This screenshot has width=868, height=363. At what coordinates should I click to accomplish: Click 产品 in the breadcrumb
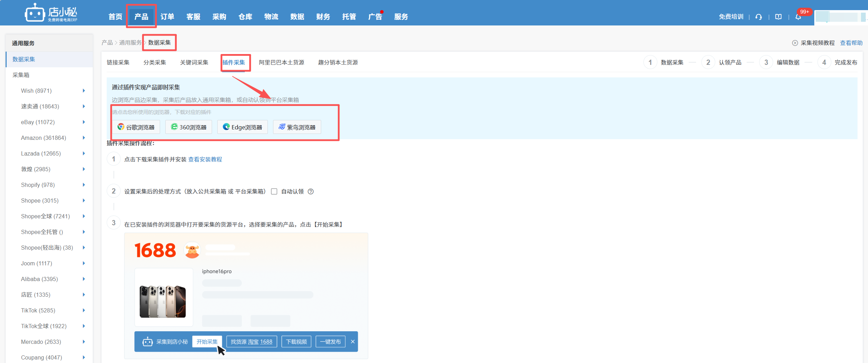(x=107, y=43)
